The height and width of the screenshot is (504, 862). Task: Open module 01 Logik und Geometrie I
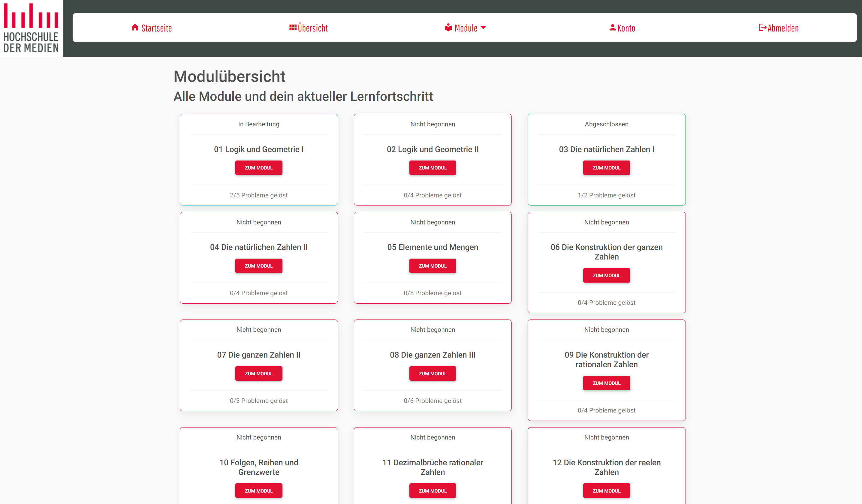pos(259,168)
